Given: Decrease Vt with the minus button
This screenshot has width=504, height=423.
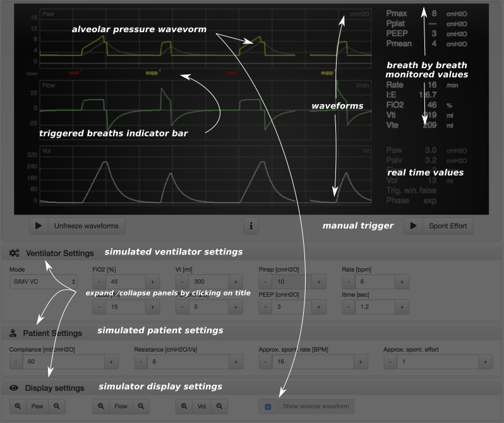Looking at the screenshot, I should 181,282.
